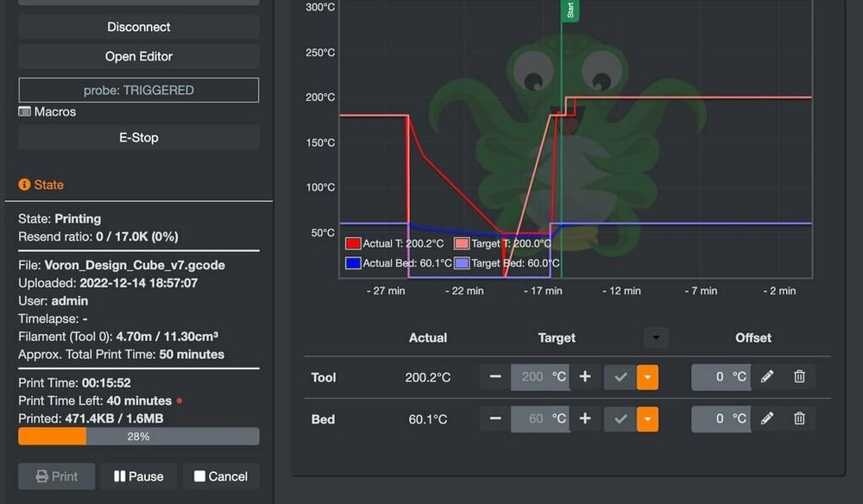Expand the Target column header dropdown
This screenshot has width=863, height=504.
coord(656,337)
